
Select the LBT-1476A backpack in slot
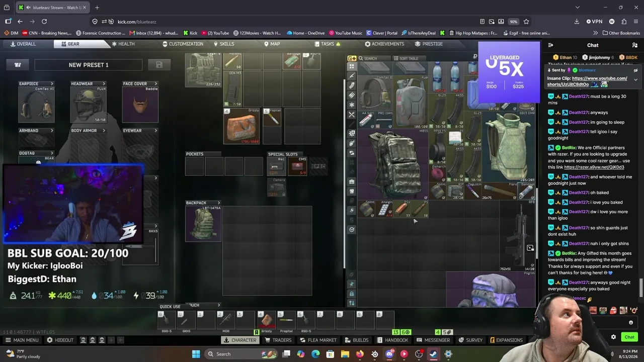(x=203, y=224)
